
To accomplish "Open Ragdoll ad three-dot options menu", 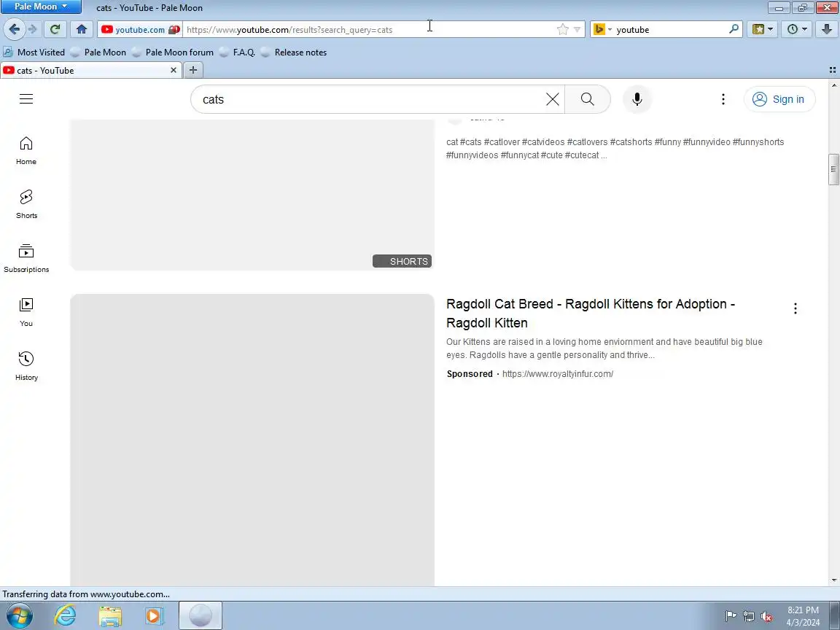I will click(795, 308).
